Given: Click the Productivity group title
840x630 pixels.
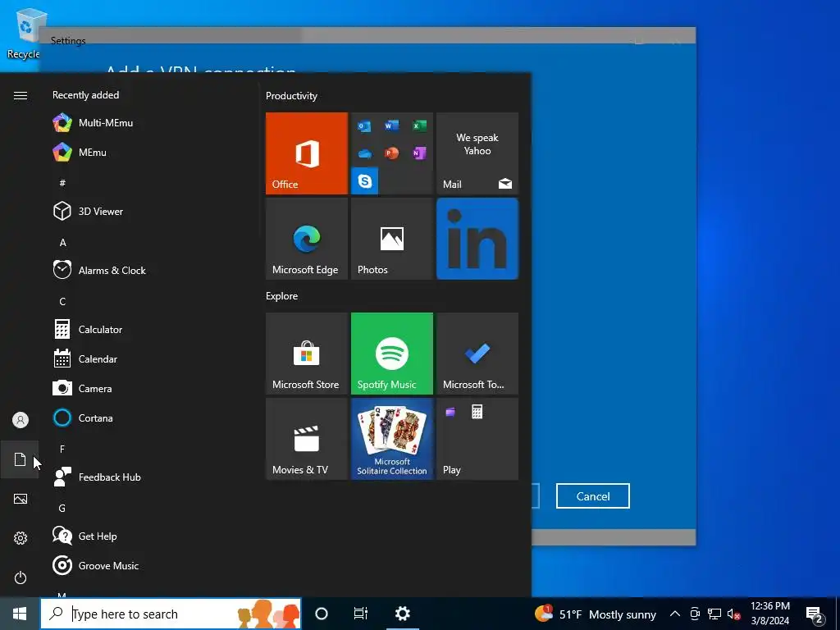Looking at the screenshot, I should [291, 96].
